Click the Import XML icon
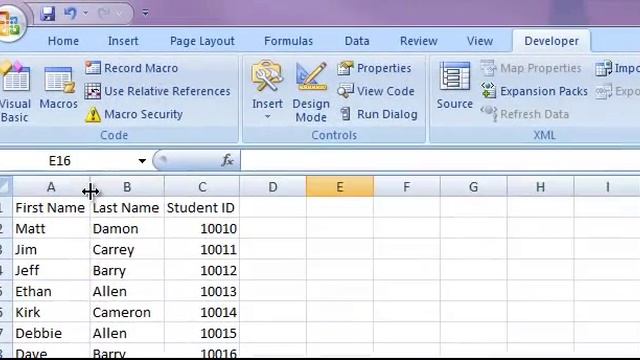 click(x=603, y=68)
